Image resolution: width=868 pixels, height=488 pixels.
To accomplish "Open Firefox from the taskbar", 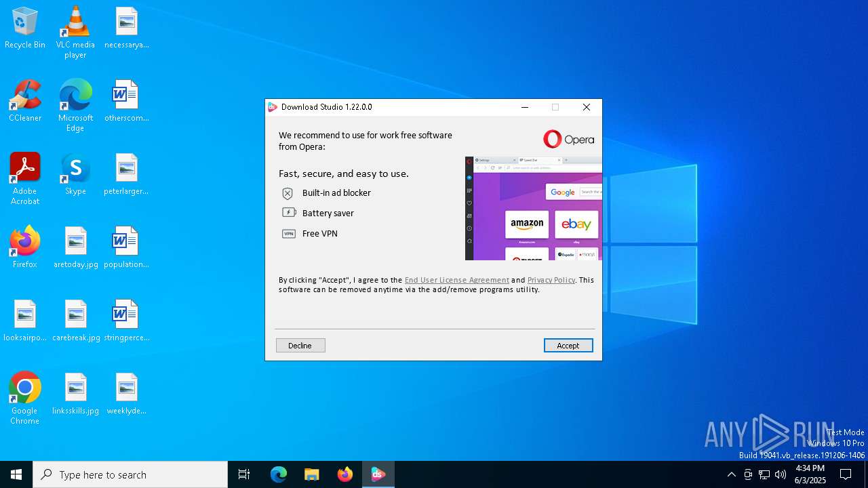I will (345, 474).
